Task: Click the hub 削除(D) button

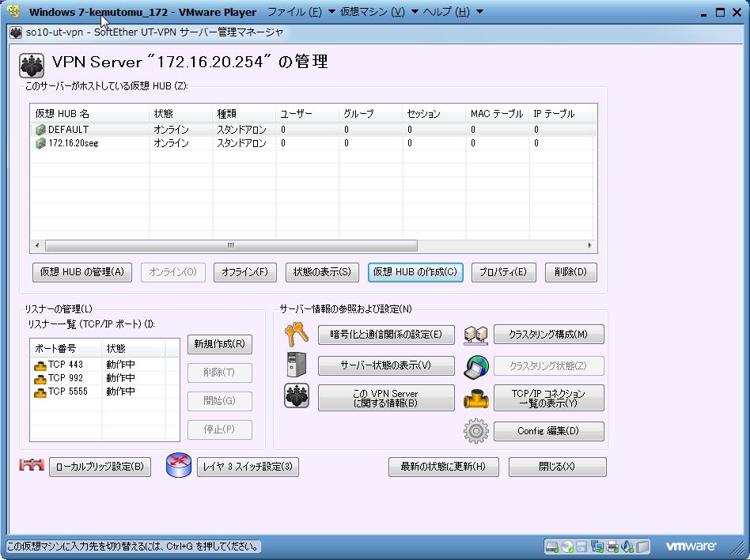Action: click(570, 272)
